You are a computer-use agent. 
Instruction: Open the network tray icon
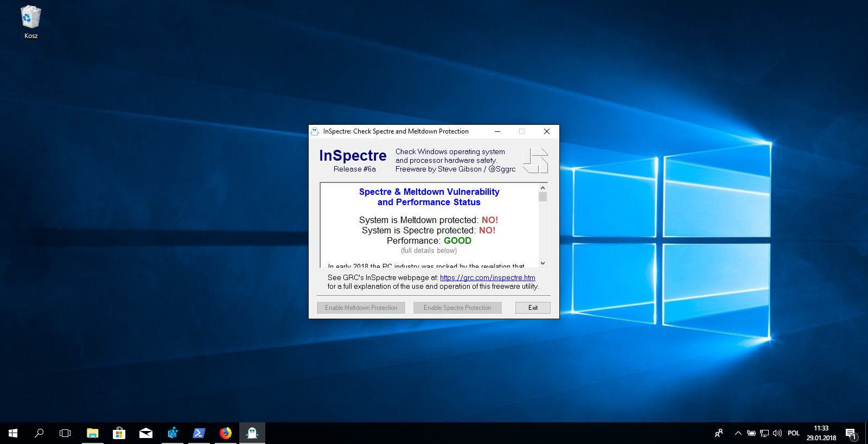764,433
